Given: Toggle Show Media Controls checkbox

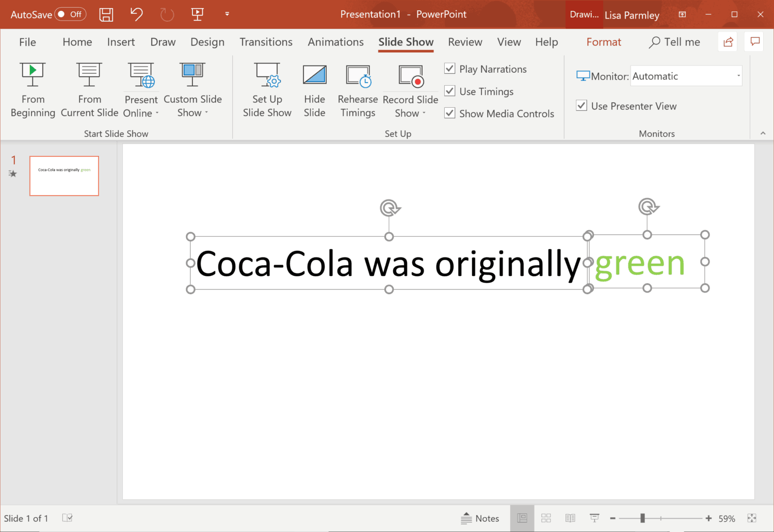Looking at the screenshot, I should tap(450, 113).
